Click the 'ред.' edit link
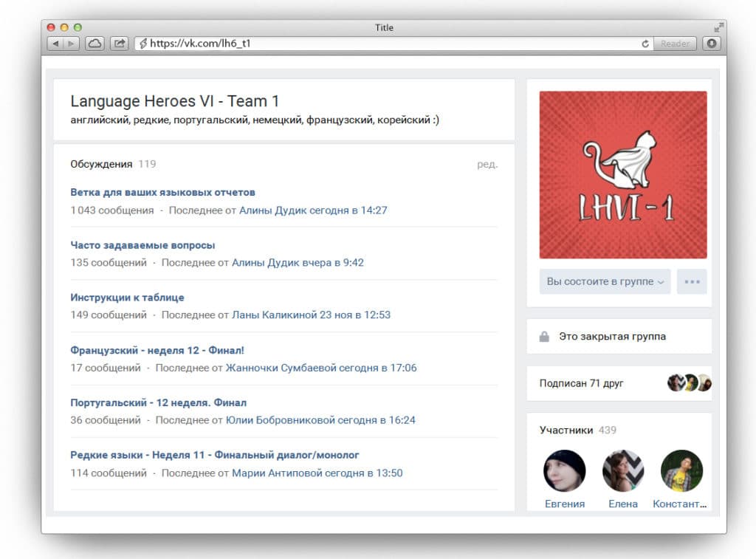This screenshot has width=756, height=559. click(x=487, y=165)
